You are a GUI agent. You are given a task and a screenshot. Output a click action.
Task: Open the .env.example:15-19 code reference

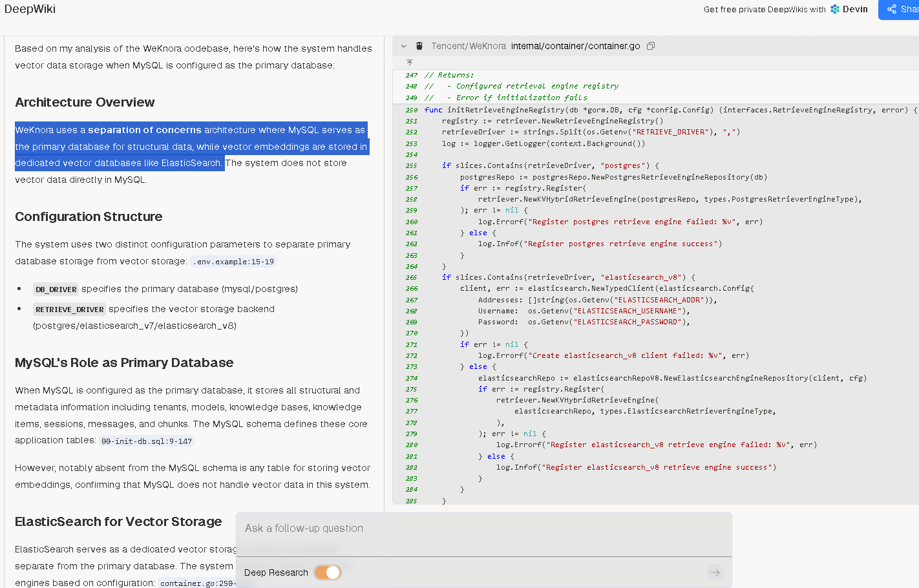coord(233,262)
